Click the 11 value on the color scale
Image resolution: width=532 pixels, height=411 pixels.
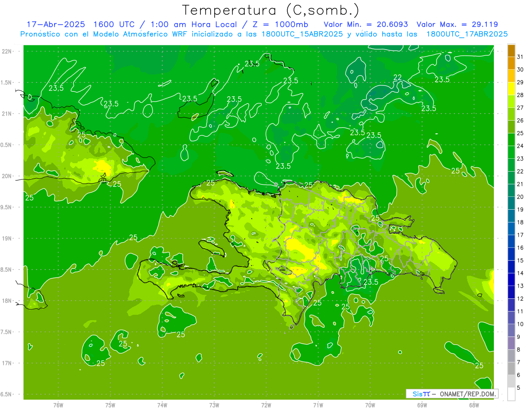520,312
